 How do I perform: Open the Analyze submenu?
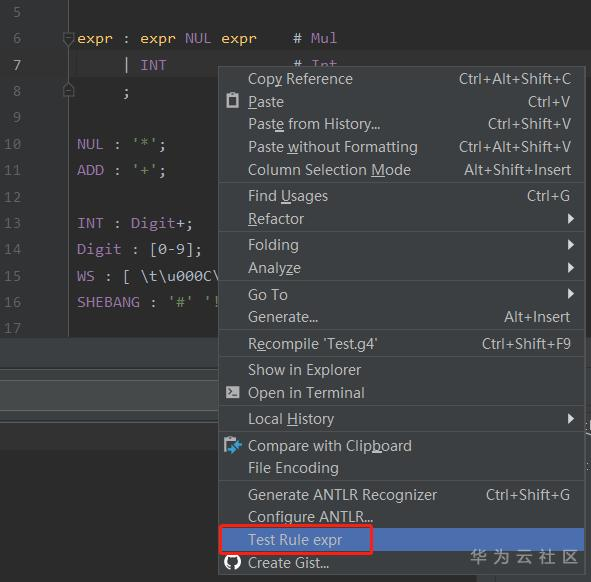click(401, 268)
